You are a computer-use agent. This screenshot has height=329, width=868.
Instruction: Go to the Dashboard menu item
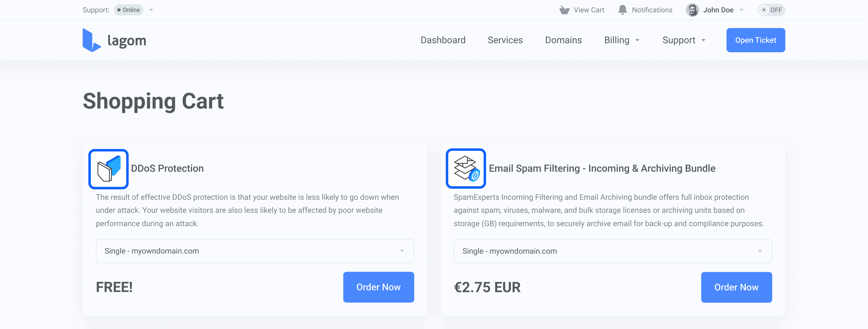point(443,40)
